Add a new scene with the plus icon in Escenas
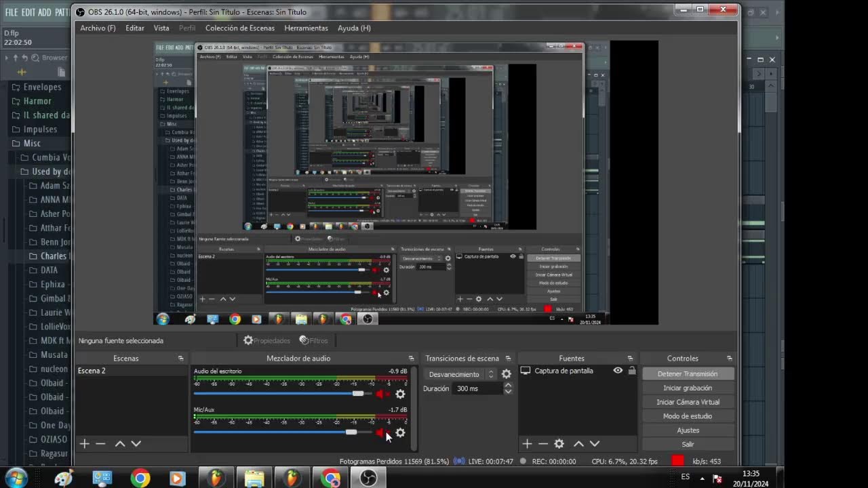 click(x=85, y=444)
